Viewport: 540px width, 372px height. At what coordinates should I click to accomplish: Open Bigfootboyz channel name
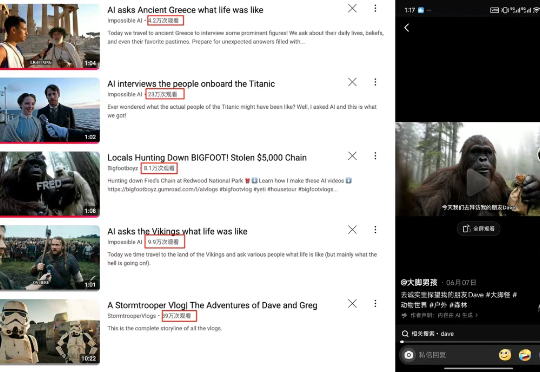(123, 168)
